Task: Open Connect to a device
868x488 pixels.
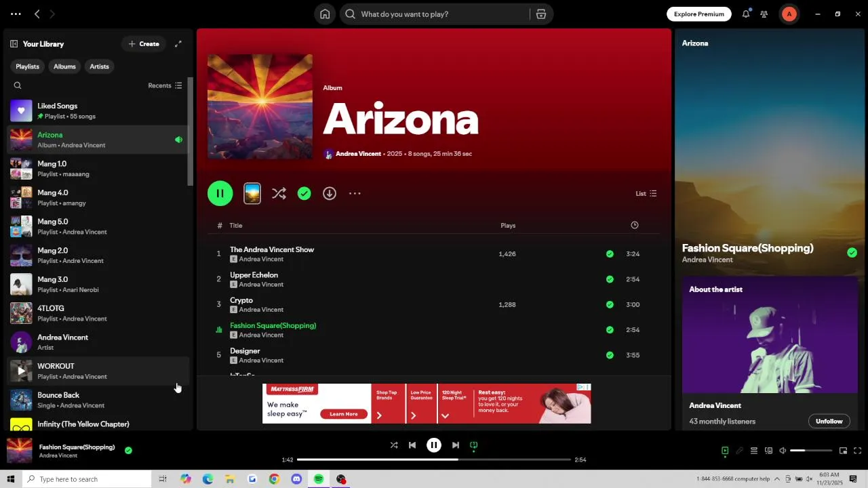Action: point(768,451)
